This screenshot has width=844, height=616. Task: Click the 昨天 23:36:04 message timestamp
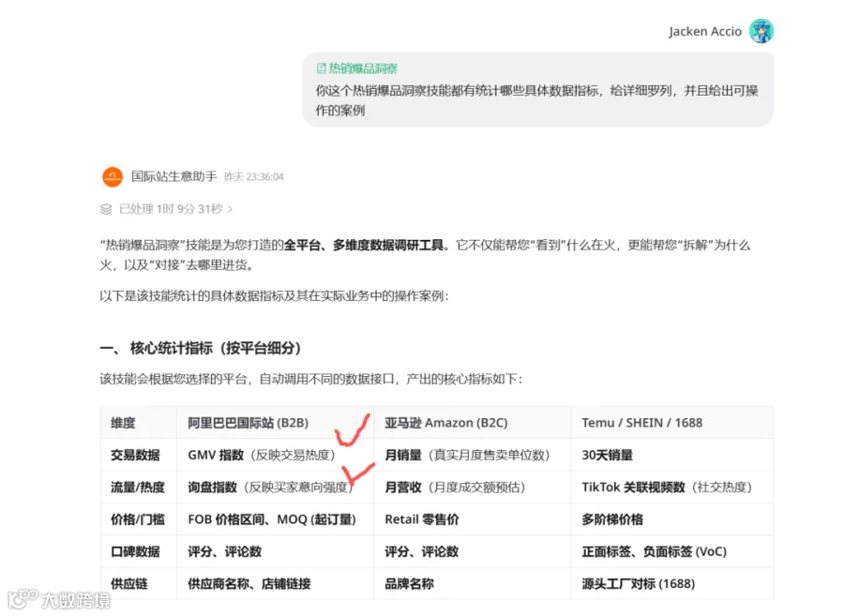tap(253, 177)
